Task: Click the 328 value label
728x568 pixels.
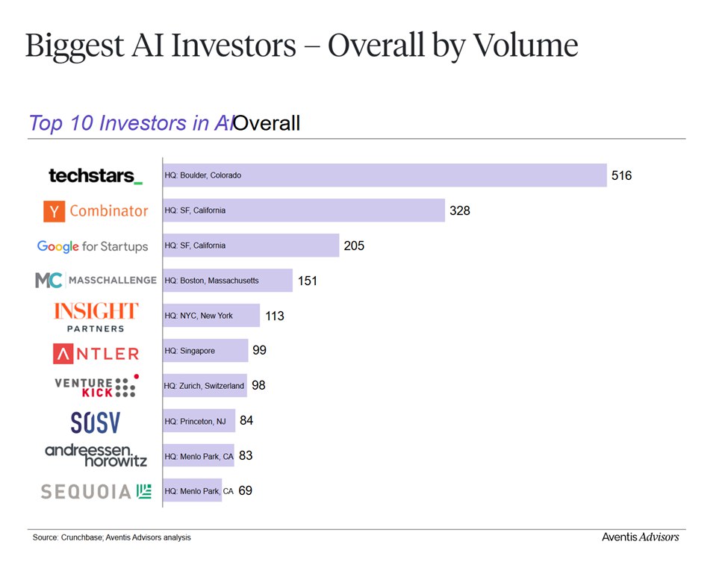Action: [x=459, y=211]
